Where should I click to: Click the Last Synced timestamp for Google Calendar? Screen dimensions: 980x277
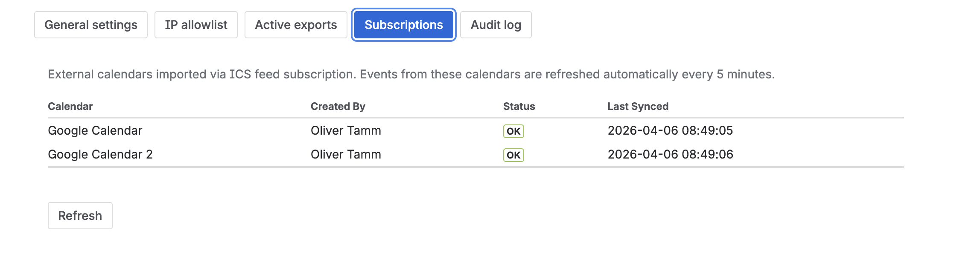[670, 130]
